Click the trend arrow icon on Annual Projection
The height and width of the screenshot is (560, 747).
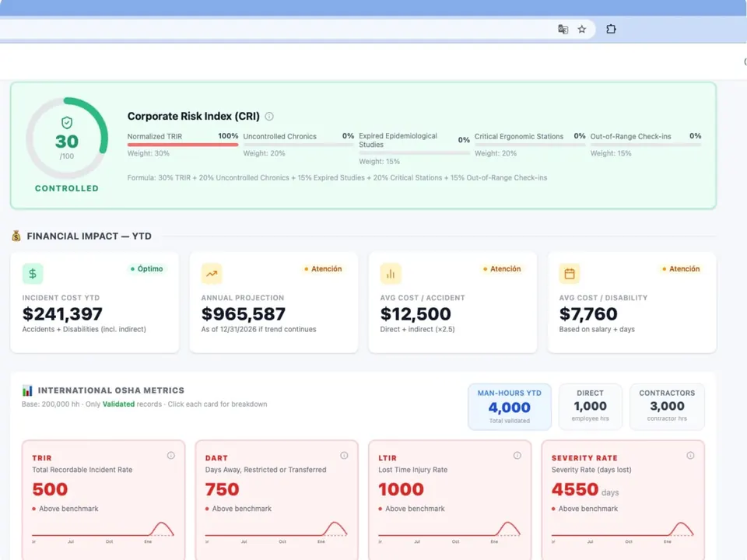pyautogui.click(x=212, y=274)
